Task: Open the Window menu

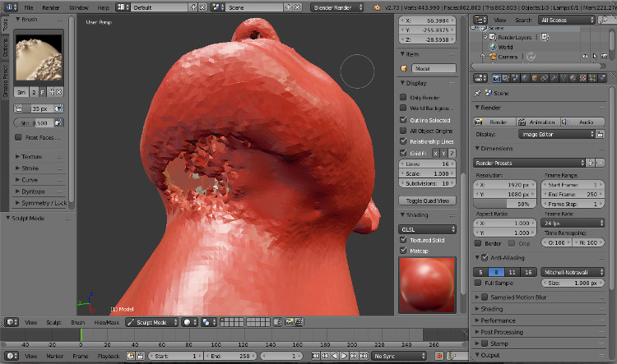Action: coord(79,7)
